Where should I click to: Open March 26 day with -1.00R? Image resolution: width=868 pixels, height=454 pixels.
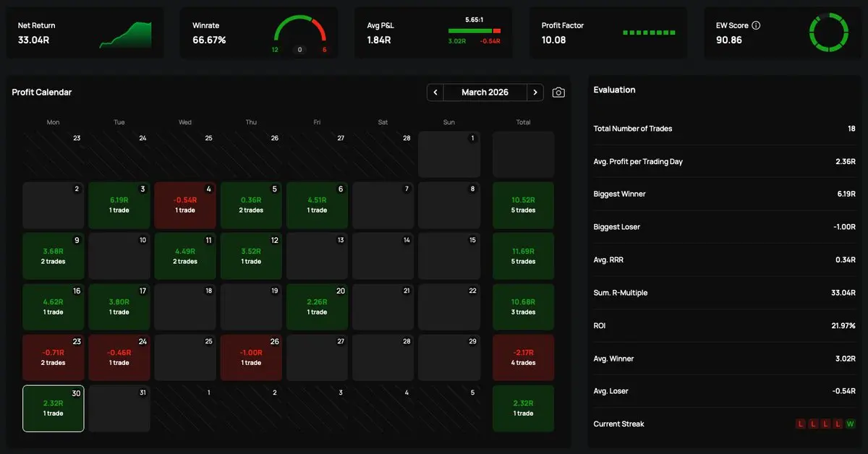pyautogui.click(x=251, y=357)
